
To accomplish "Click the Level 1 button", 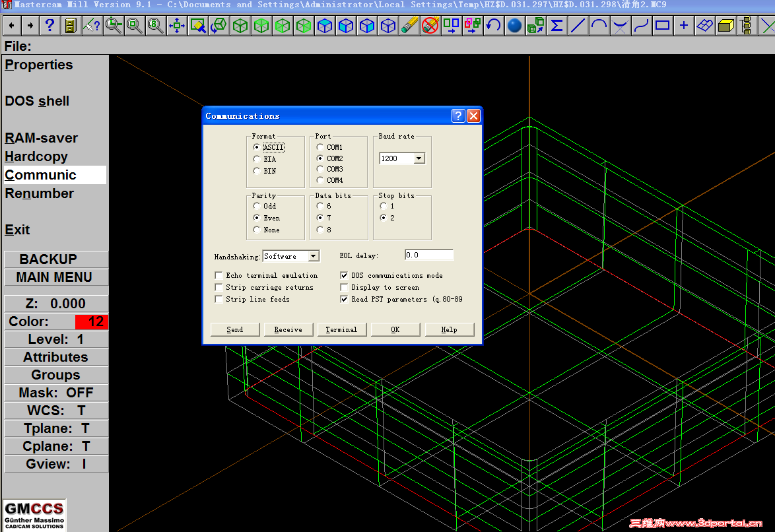I will 56,339.
